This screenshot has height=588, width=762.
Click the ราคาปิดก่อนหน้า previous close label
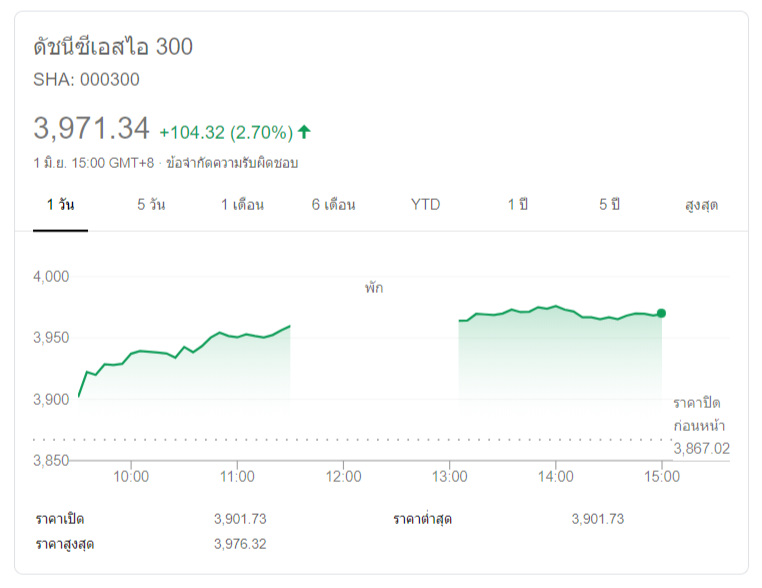697,414
